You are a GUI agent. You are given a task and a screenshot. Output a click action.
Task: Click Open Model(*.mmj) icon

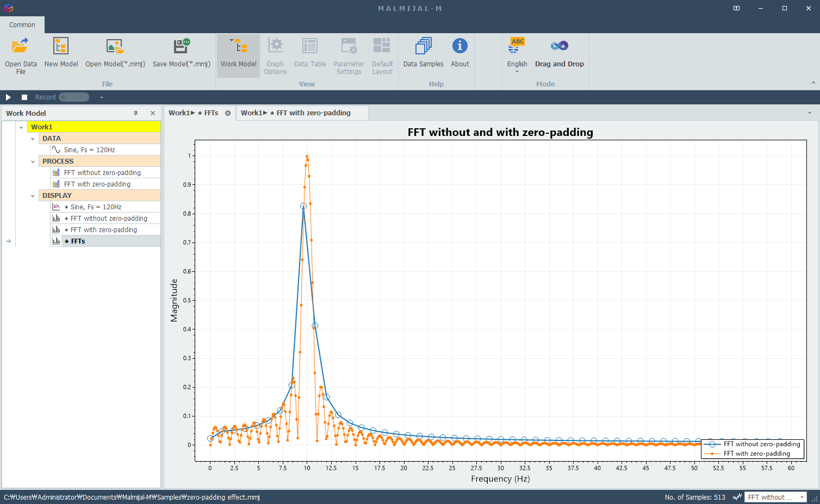pyautogui.click(x=115, y=46)
